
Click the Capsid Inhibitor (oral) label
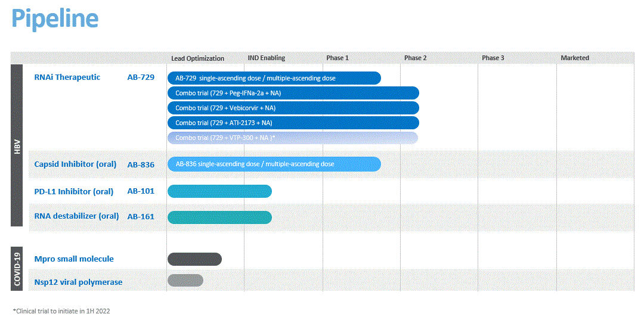75,164
